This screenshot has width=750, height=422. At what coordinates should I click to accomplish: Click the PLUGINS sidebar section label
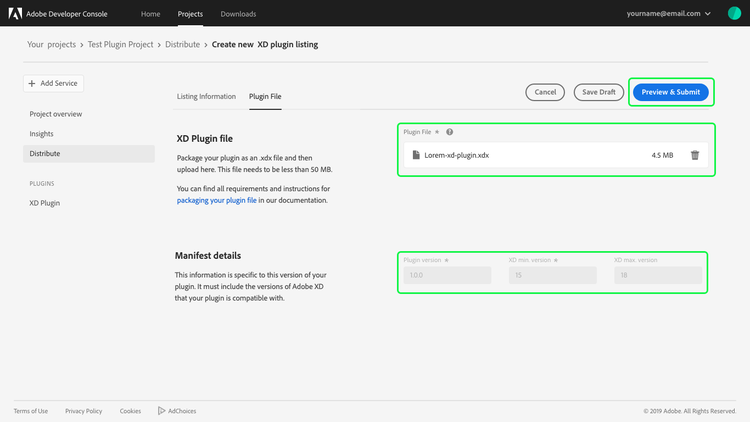(42, 184)
